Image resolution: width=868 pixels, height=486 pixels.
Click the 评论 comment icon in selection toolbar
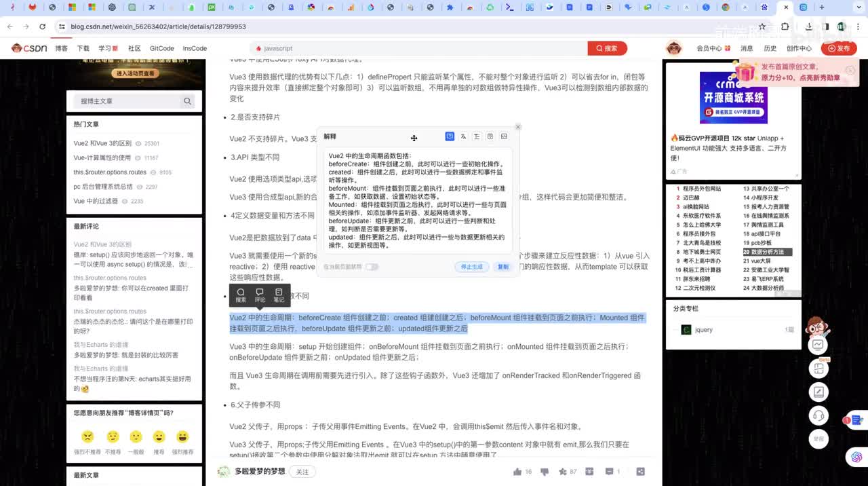tap(260, 295)
